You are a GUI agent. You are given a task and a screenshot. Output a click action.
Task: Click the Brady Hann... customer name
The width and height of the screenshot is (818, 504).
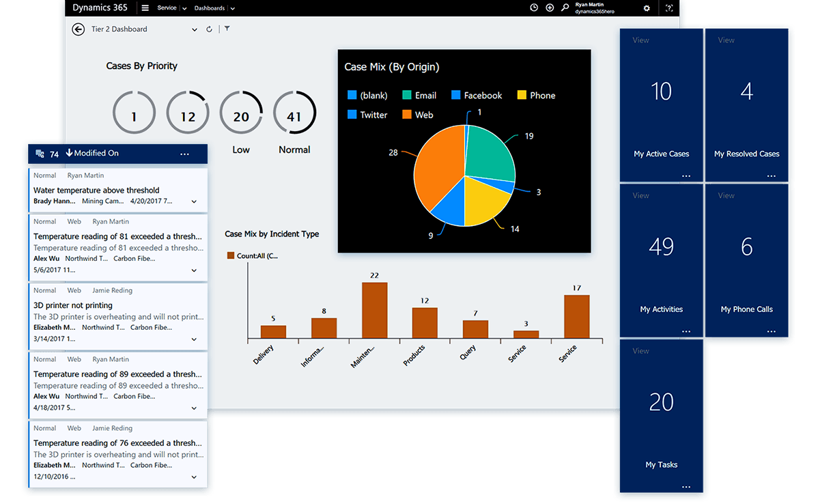click(x=54, y=201)
